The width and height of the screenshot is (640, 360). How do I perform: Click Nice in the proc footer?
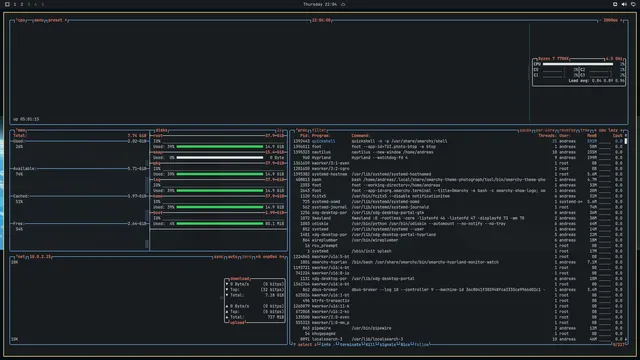coord(404,344)
